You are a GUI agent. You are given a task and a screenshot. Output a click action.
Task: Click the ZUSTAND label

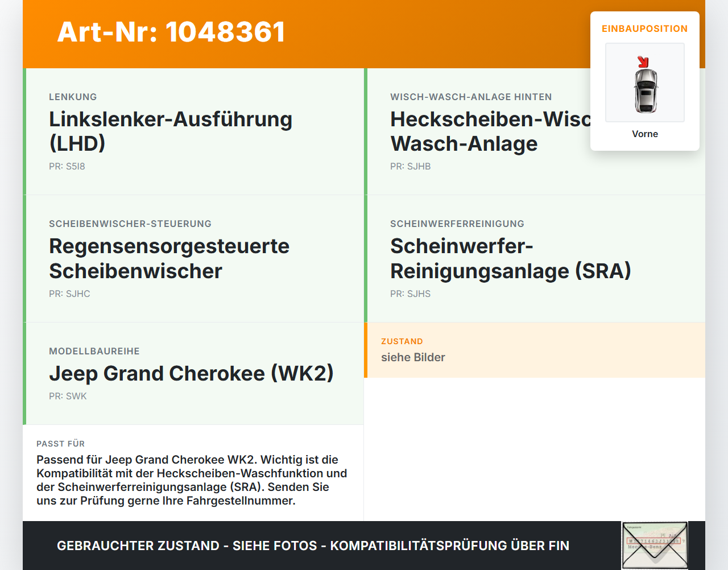point(402,341)
